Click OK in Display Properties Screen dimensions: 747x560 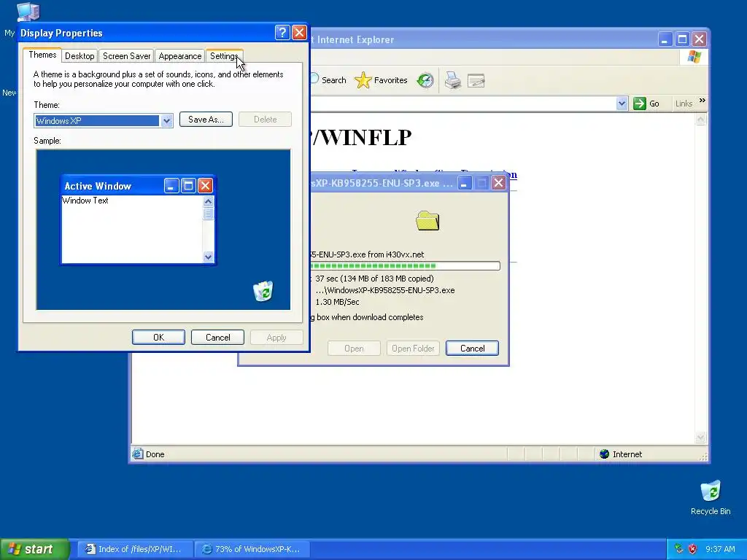point(158,337)
